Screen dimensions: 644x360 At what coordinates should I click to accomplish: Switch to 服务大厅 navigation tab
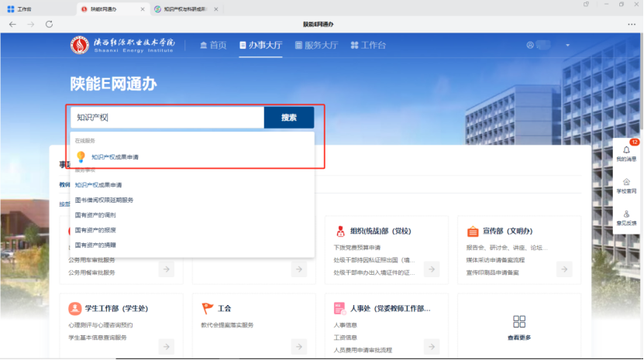(x=316, y=45)
